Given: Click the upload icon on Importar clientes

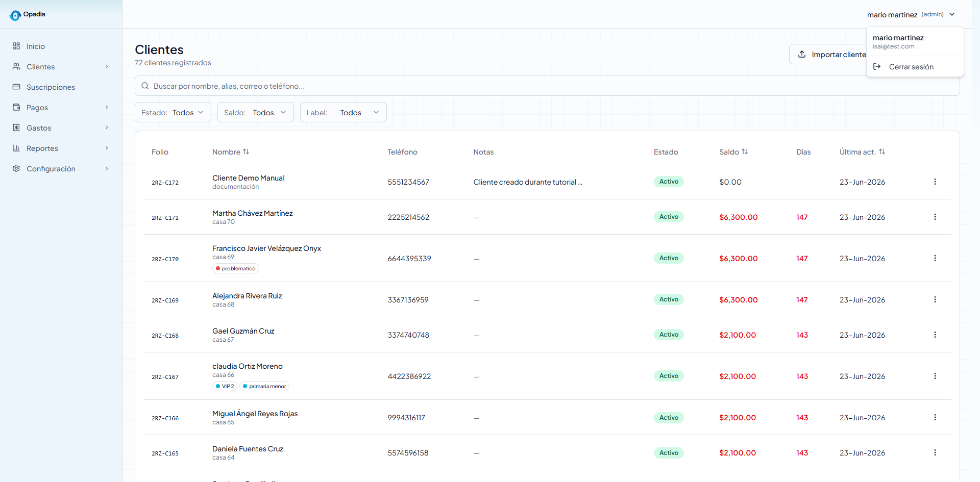Looking at the screenshot, I should pyautogui.click(x=802, y=54).
